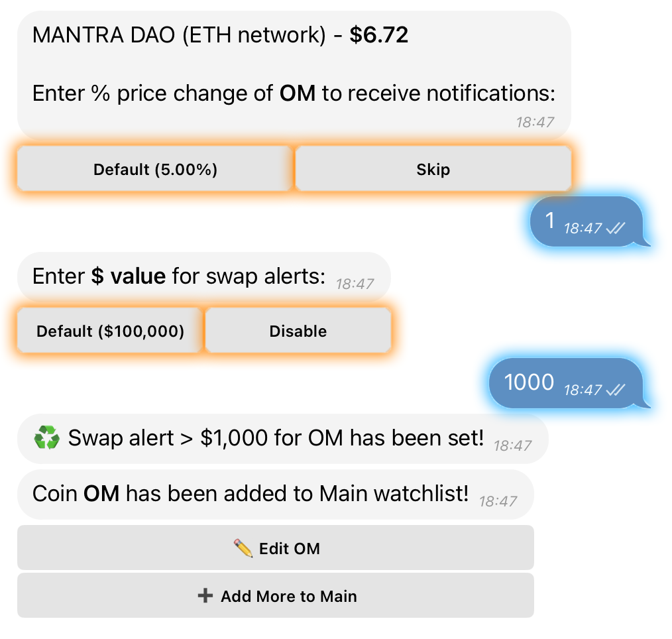Screen dimensions: 672x639
Task: Choose the Default ($100,000) swap alert option
Action: pyautogui.click(x=110, y=330)
